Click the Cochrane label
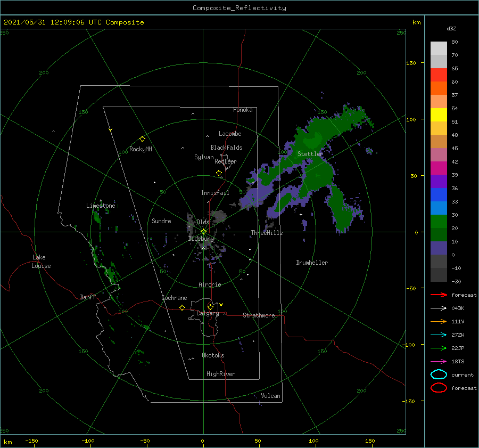This screenshot has height=448, width=479. click(x=174, y=298)
